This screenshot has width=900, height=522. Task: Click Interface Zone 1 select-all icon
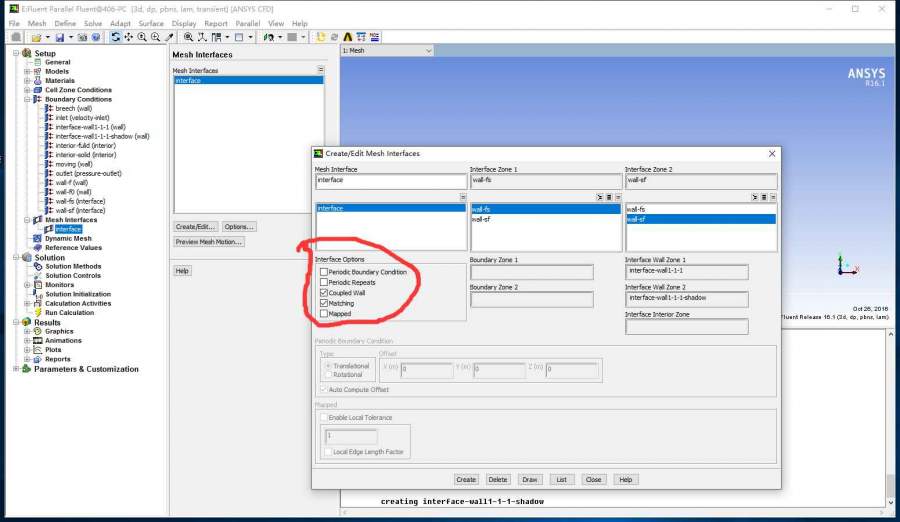click(x=609, y=197)
